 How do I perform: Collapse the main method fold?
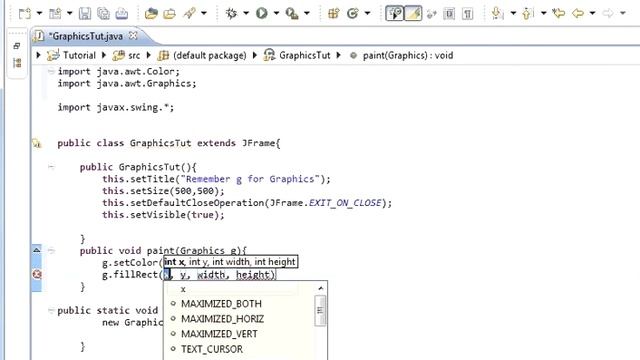pyautogui.click(x=51, y=310)
